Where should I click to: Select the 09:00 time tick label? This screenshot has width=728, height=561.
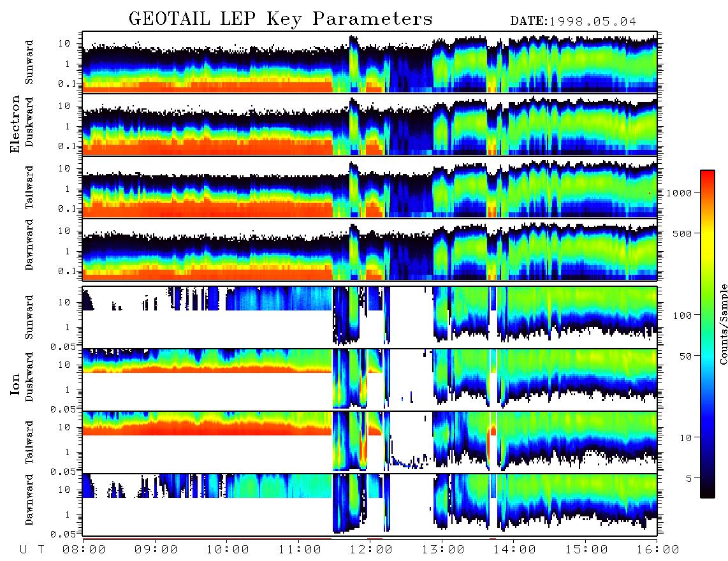click(x=156, y=550)
